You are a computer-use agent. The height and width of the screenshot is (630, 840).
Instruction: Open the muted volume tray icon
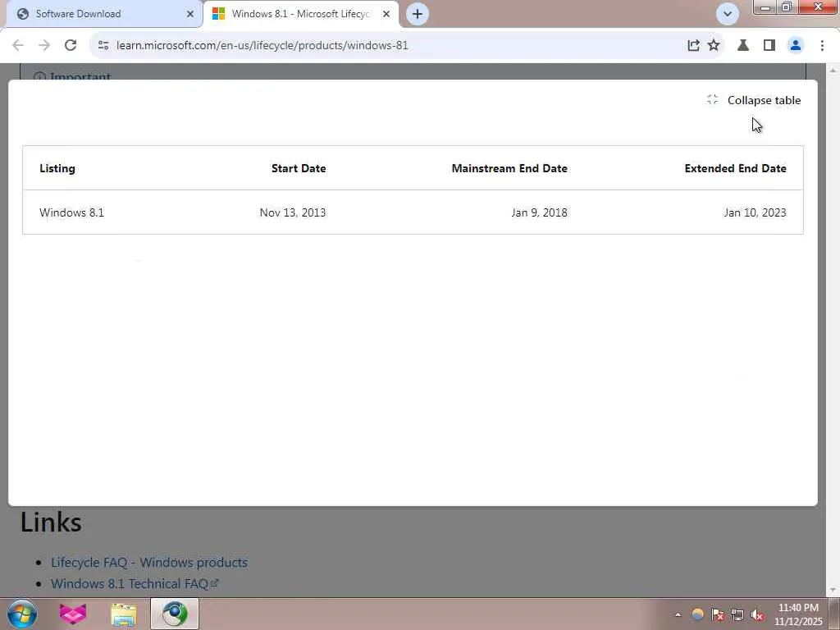pos(757,614)
